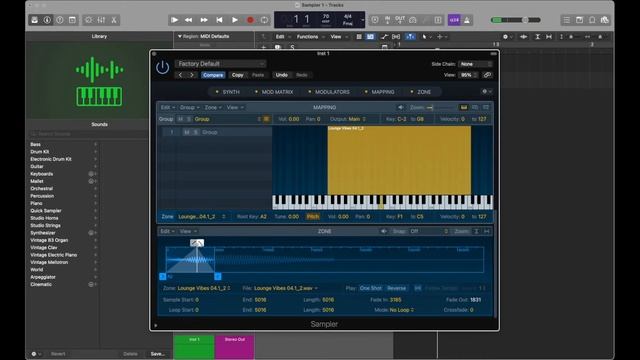Switch to the MAPPING tab
This screenshot has width=640, height=360.
[x=379, y=92]
